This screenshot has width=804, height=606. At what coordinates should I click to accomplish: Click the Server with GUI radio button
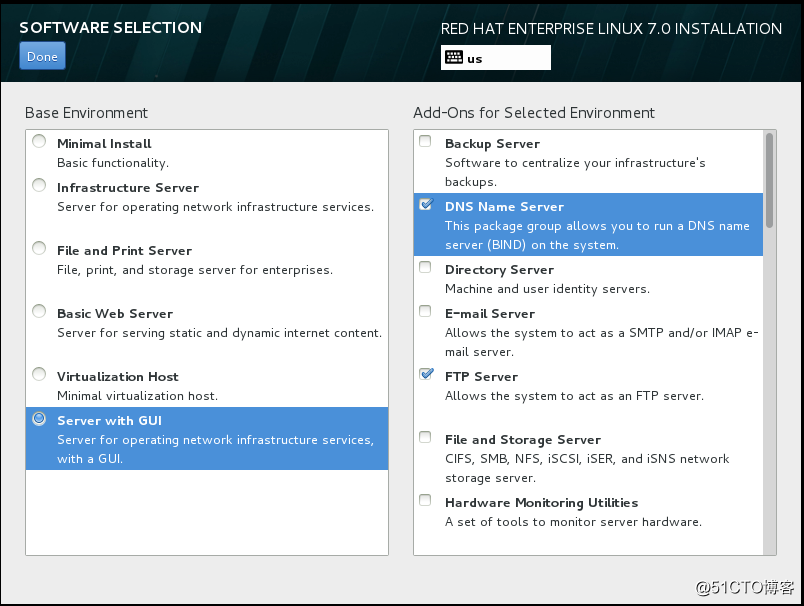click(39, 419)
